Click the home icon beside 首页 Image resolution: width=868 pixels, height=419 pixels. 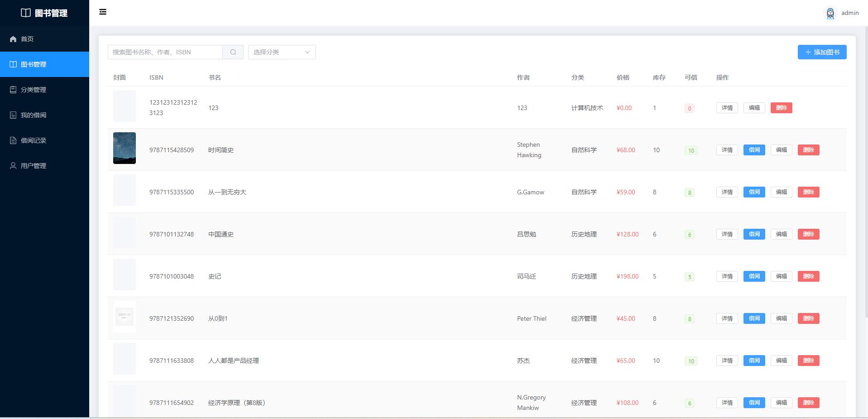(13, 39)
